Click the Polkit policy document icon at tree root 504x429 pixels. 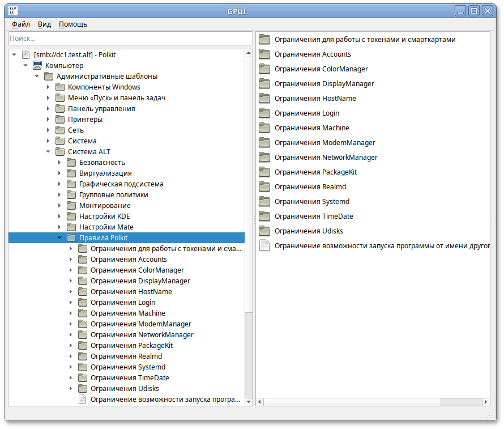coord(26,55)
